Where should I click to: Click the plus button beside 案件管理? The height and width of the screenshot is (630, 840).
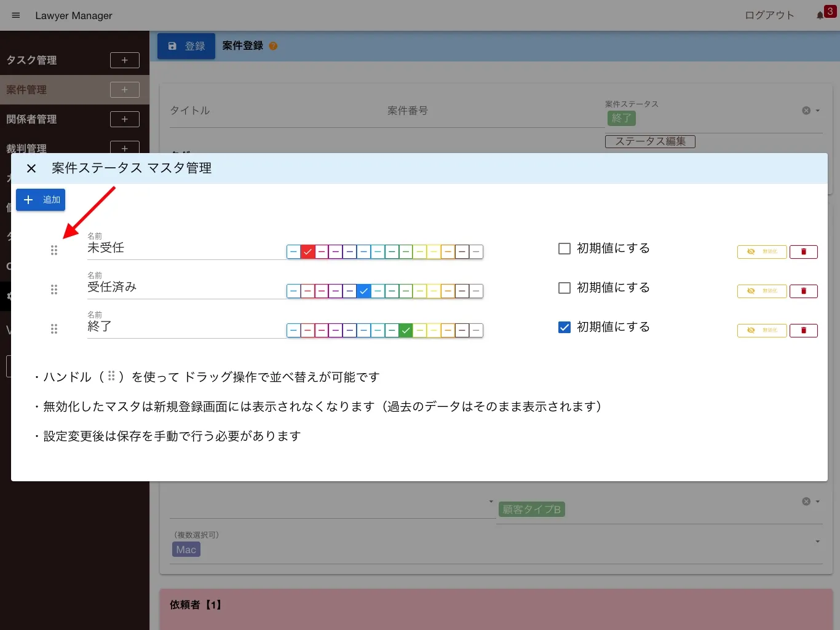(125, 90)
